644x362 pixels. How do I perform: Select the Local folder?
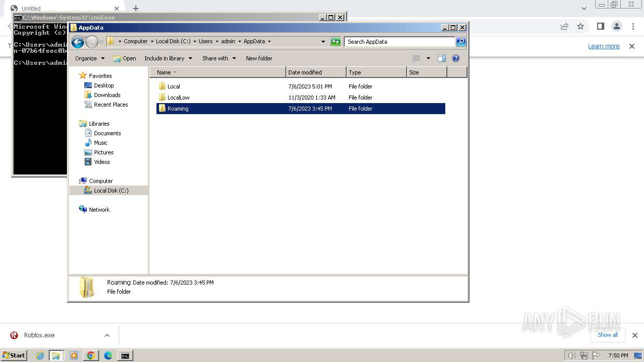tap(173, 86)
